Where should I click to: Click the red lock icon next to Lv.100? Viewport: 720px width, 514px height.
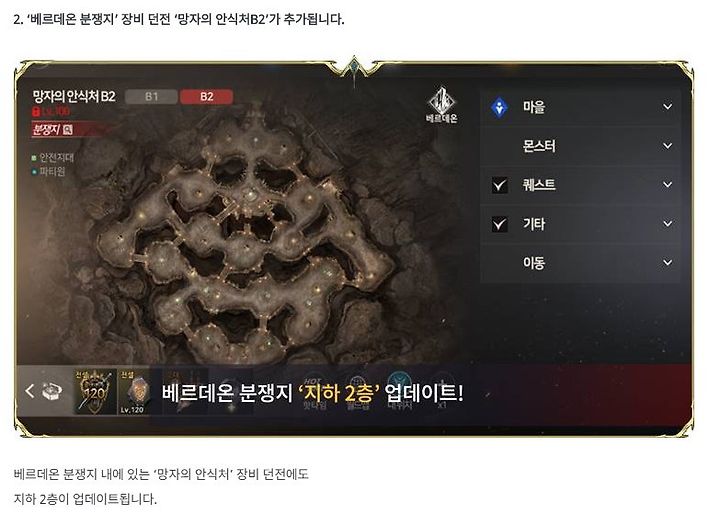36,111
